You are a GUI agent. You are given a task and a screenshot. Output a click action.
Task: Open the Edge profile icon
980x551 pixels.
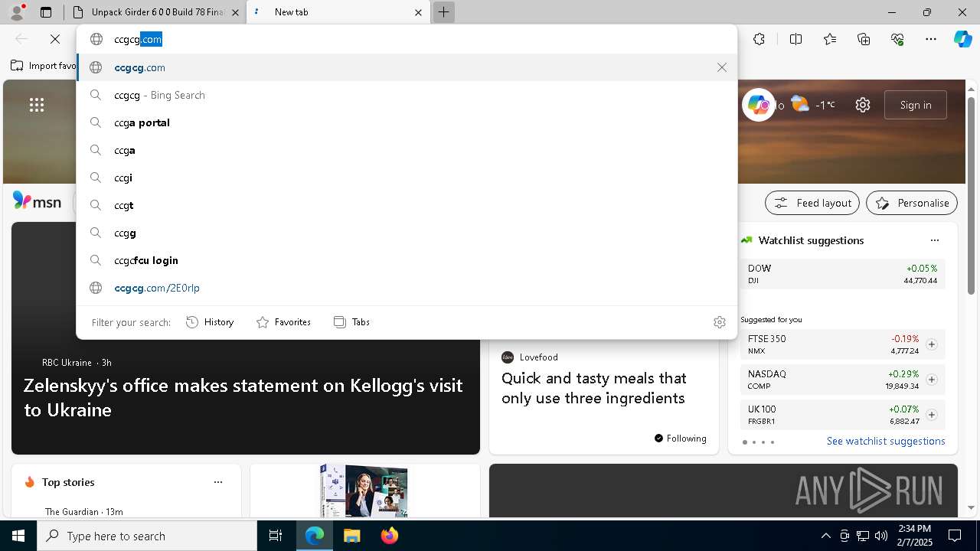[17, 12]
